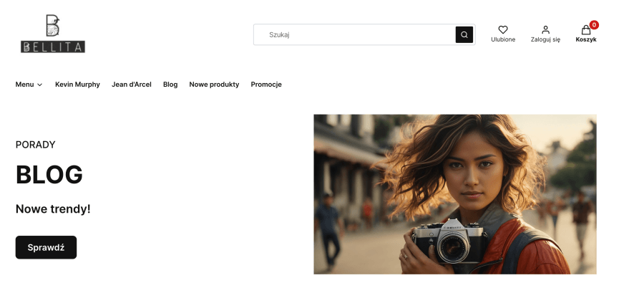Go to Promocje in navigation
Image resolution: width=644 pixels, height=283 pixels.
(266, 85)
